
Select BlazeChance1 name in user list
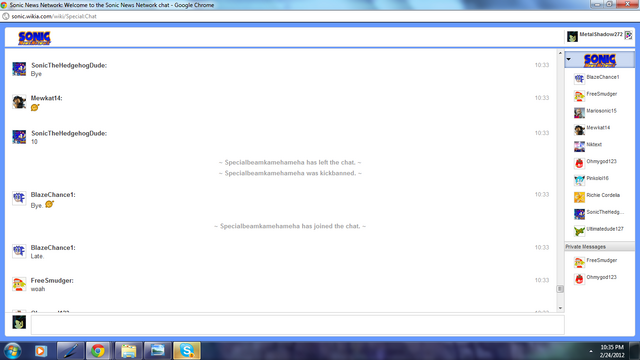click(602, 77)
